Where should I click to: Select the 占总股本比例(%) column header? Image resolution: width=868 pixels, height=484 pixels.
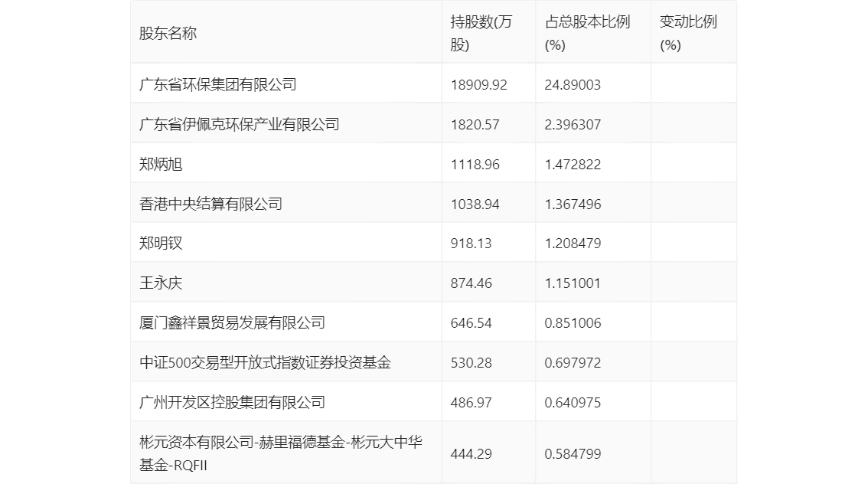point(587,33)
